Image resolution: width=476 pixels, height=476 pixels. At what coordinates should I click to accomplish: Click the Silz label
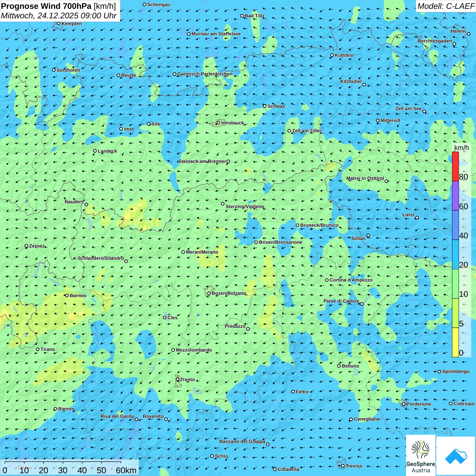click(x=155, y=124)
